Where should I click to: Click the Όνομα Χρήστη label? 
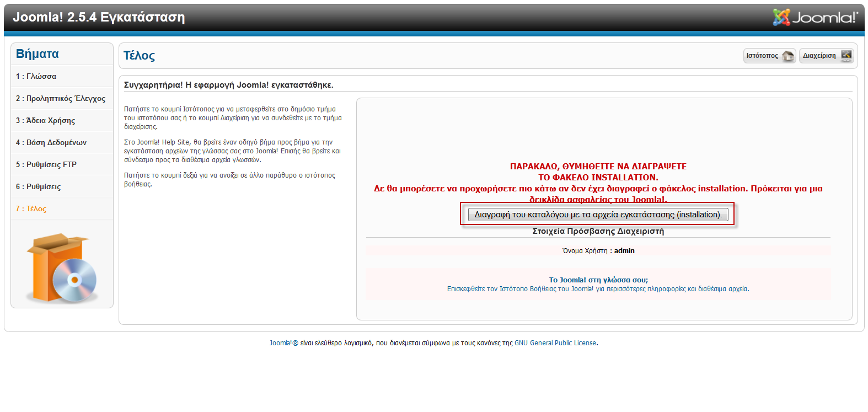pyautogui.click(x=585, y=251)
